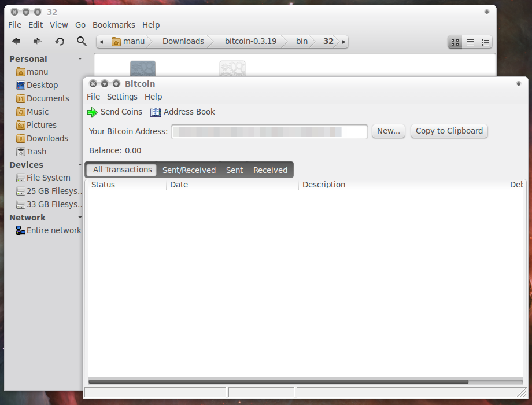Navigate to bitcoin-0.3.19 in path bar
The width and height of the screenshot is (532, 405).
pos(250,42)
